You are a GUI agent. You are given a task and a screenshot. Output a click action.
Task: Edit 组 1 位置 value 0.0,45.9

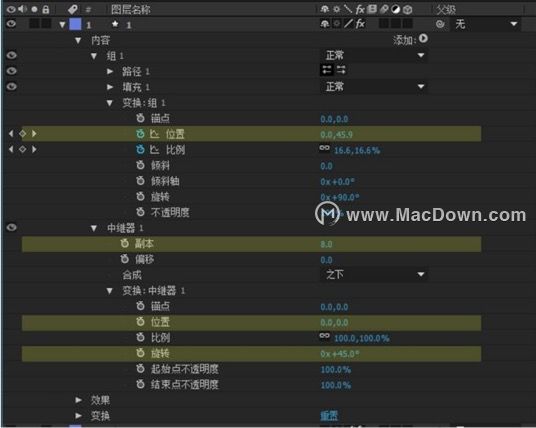[x=336, y=134]
